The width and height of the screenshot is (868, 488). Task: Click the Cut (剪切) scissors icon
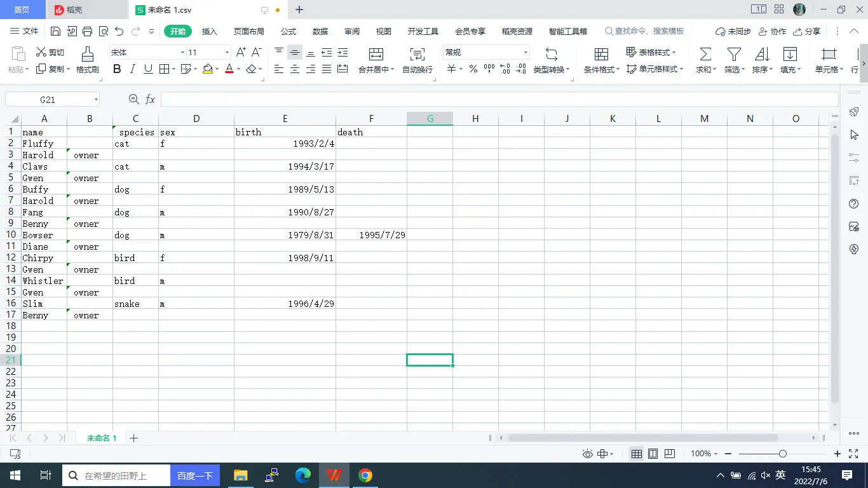[x=41, y=52]
